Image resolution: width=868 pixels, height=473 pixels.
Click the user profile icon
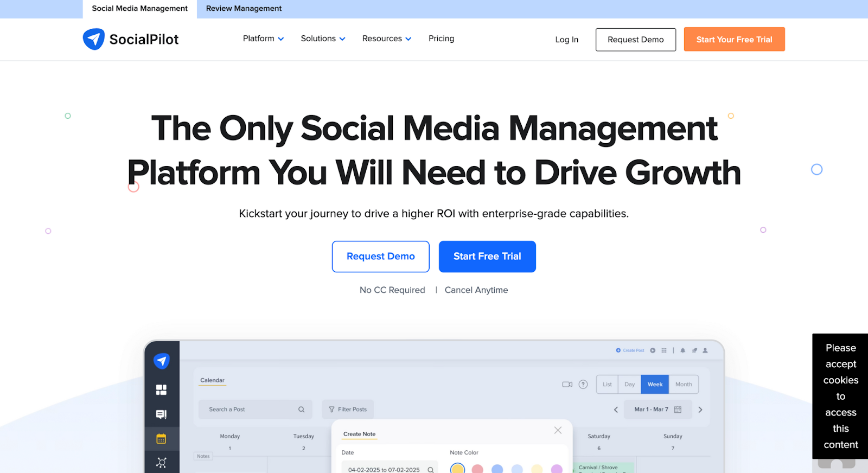[705, 350]
